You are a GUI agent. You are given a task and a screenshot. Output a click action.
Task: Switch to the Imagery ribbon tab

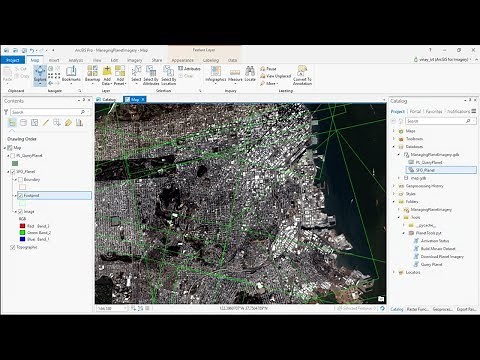(x=135, y=60)
